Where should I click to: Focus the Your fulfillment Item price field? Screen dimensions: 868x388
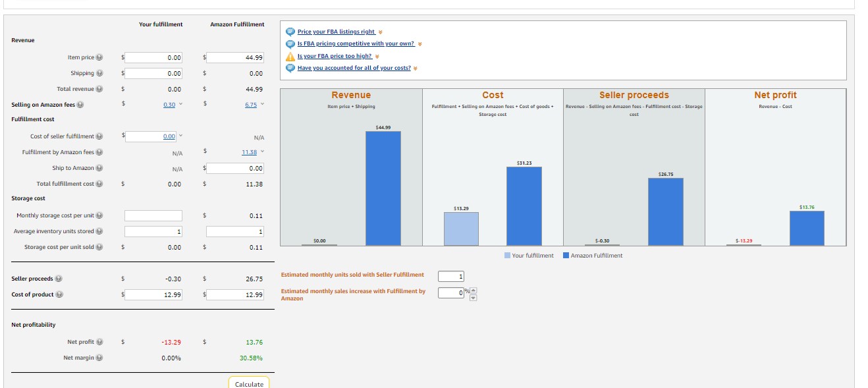click(x=153, y=57)
